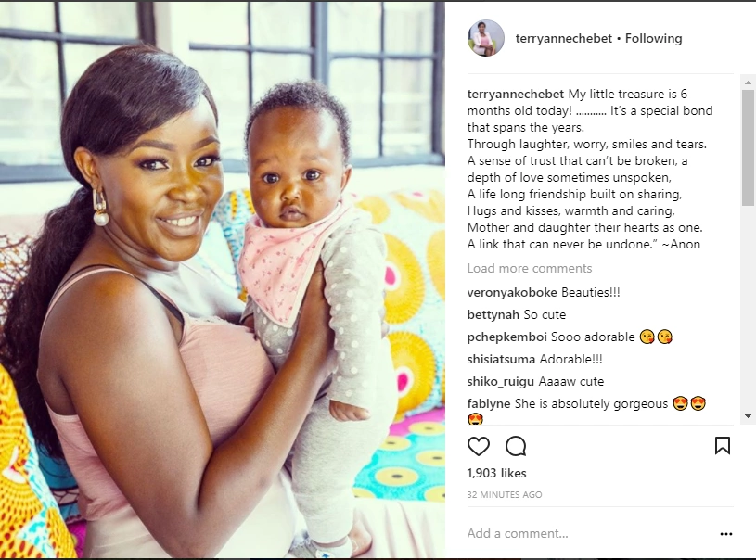This screenshot has width=756, height=560.
Task: View the 1,903 likes list
Action: 496,473
